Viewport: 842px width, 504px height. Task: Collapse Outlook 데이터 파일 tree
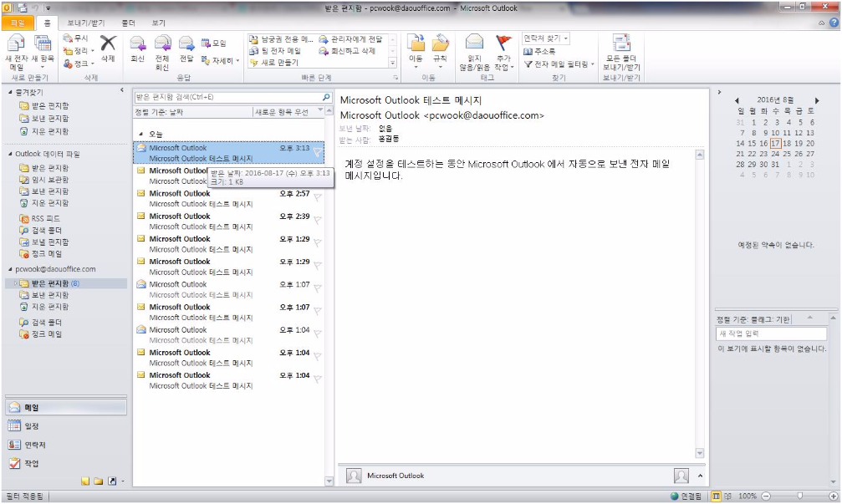point(10,154)
